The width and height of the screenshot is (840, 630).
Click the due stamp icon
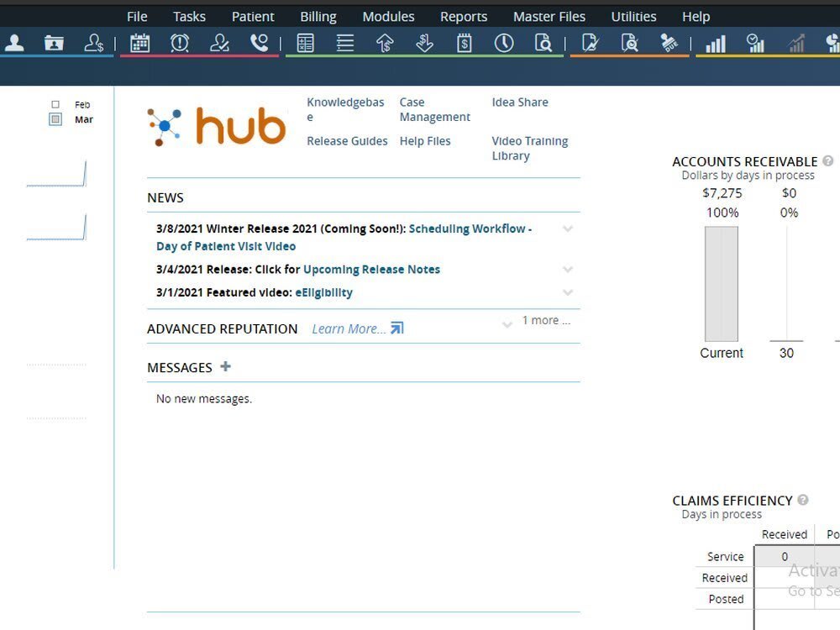(669, 43)
